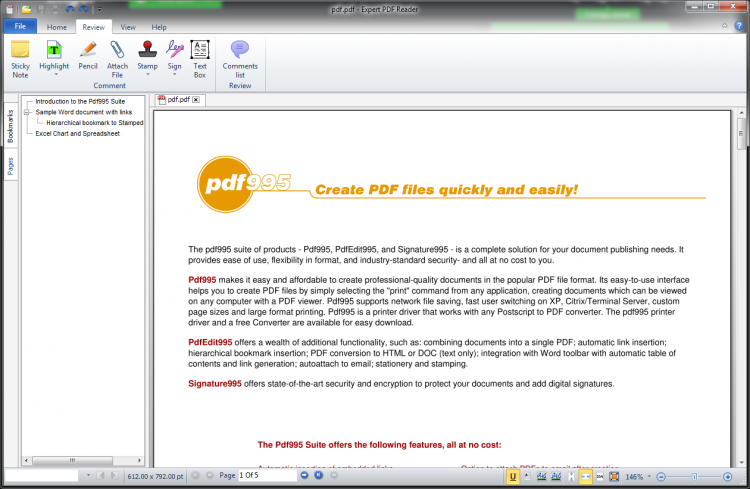
Task: Adjust the zoom slider handle
Action: pos(694,477)
